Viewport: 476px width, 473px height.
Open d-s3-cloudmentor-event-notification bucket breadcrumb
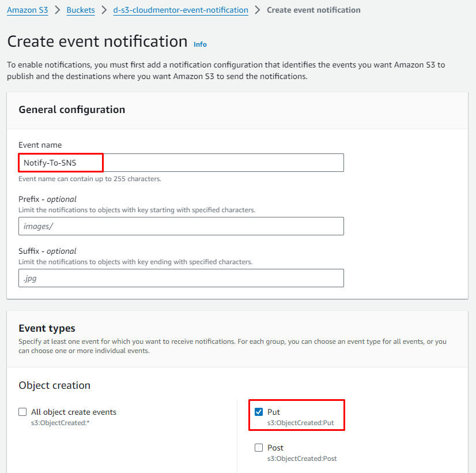(181, 10)
